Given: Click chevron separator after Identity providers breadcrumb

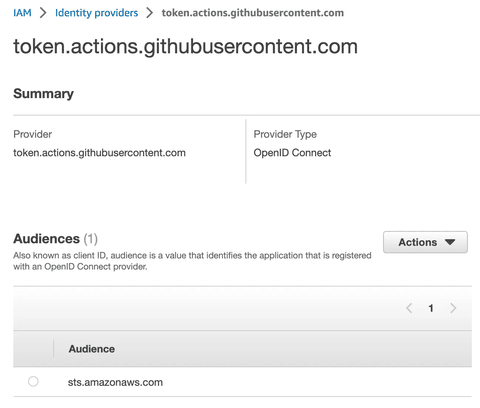Looking at the screenshot, I should click(150, 13).
